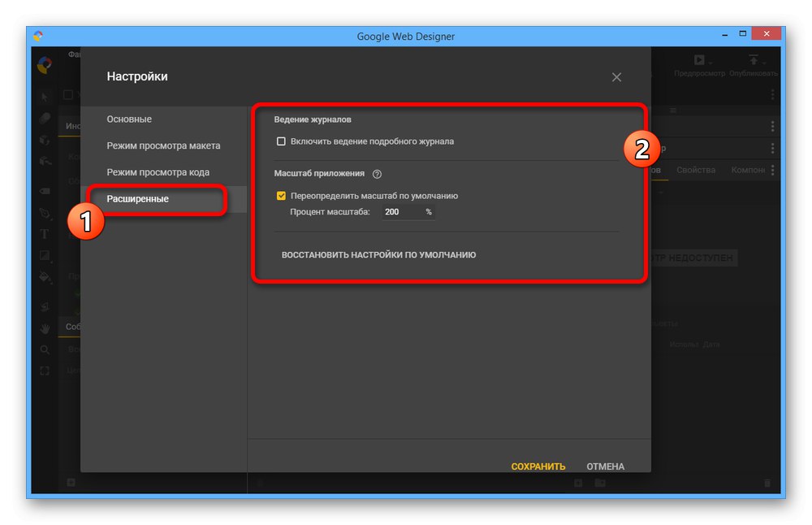
Task: Click the Предпросмотр play icon
Action: (699, 60)
